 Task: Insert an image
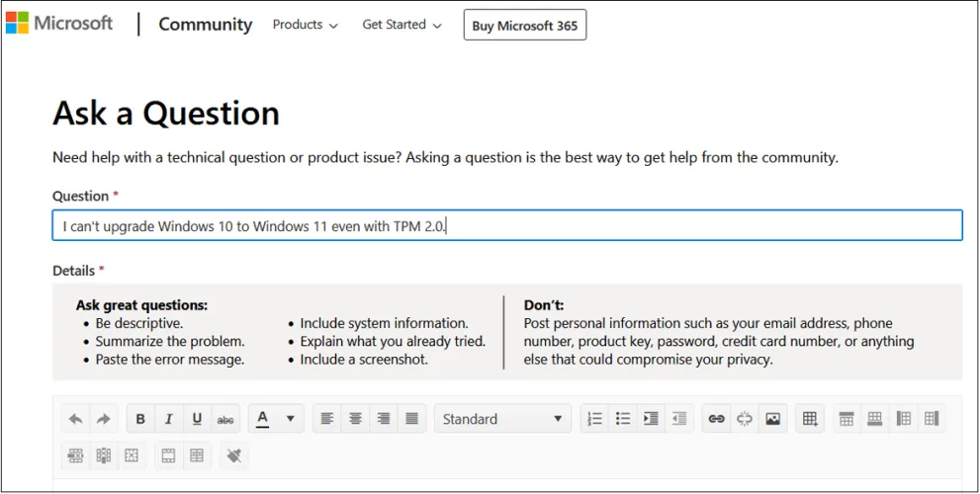coord(773,419)
